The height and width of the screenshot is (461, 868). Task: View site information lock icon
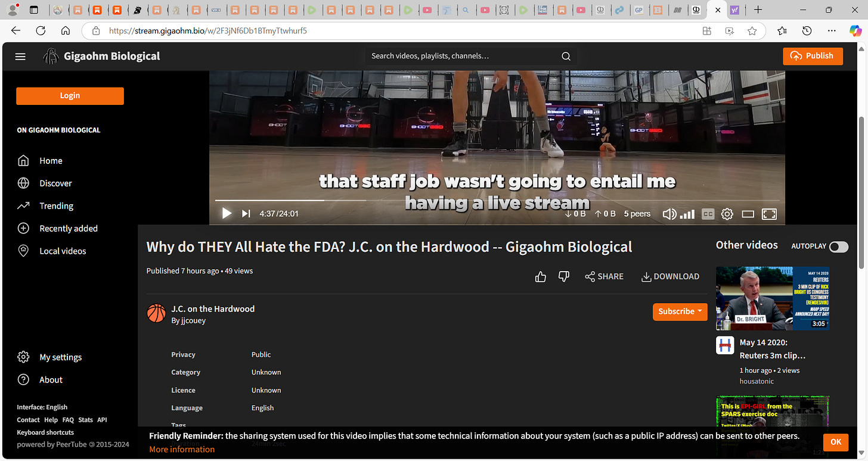(x=95, y=30)
